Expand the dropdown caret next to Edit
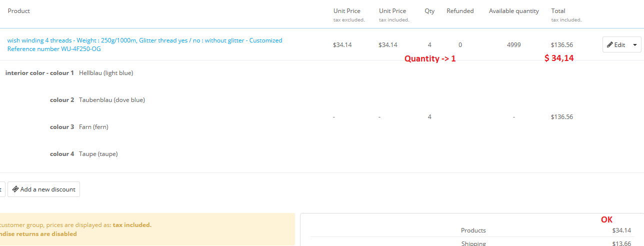 pyautogui.click(x=635, y=45)
